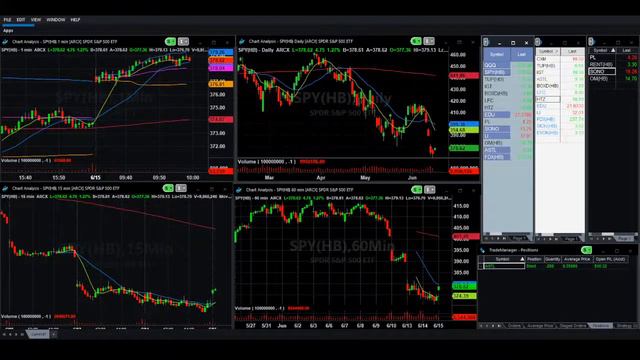Click Desktop tab at bottom left
Viewport: 640px width, 360px height.
point(38,334)
